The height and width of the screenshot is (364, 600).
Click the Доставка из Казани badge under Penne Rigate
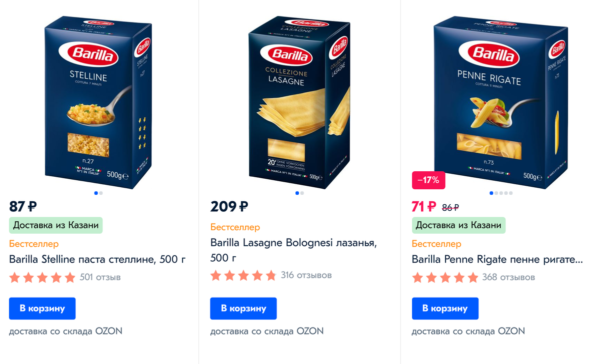coord(458,225)
